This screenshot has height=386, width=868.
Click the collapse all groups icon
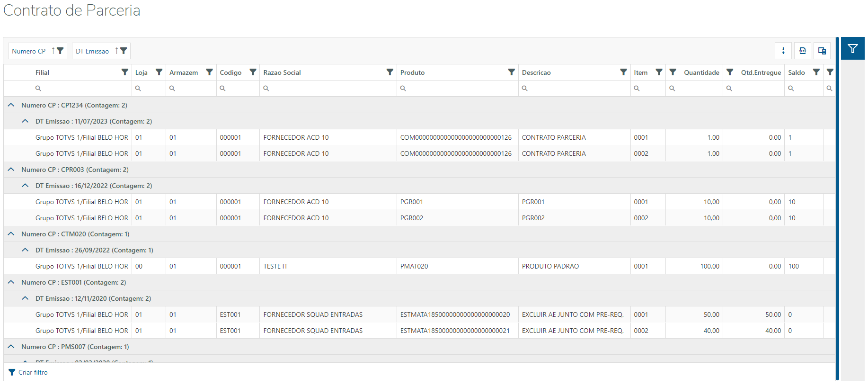[783, 51]
